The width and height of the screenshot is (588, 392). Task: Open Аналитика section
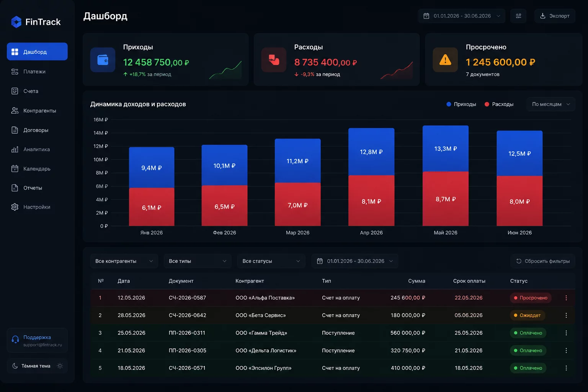click(37, 149)
